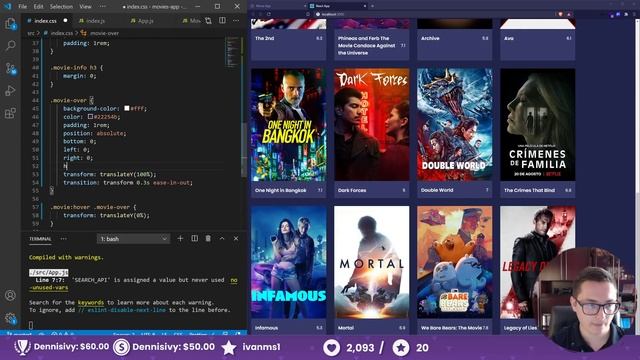Open the Accounts menu in activity bar

[11, 295]
